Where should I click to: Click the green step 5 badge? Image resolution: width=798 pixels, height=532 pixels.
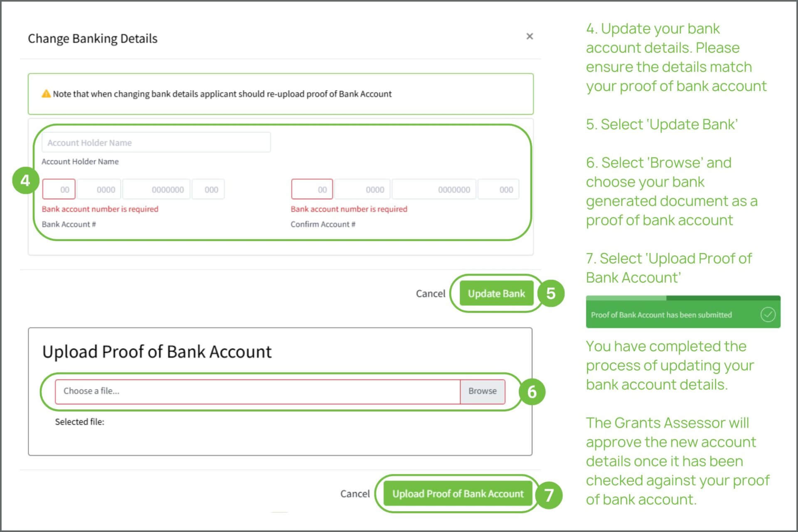[x=551, y=293]
